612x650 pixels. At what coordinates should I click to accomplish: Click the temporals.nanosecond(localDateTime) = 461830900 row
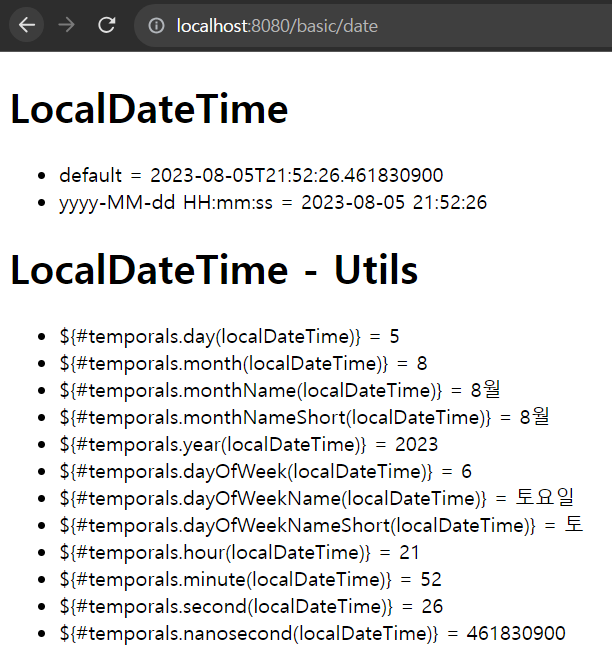pyautogui.click(x=312, y=633)
